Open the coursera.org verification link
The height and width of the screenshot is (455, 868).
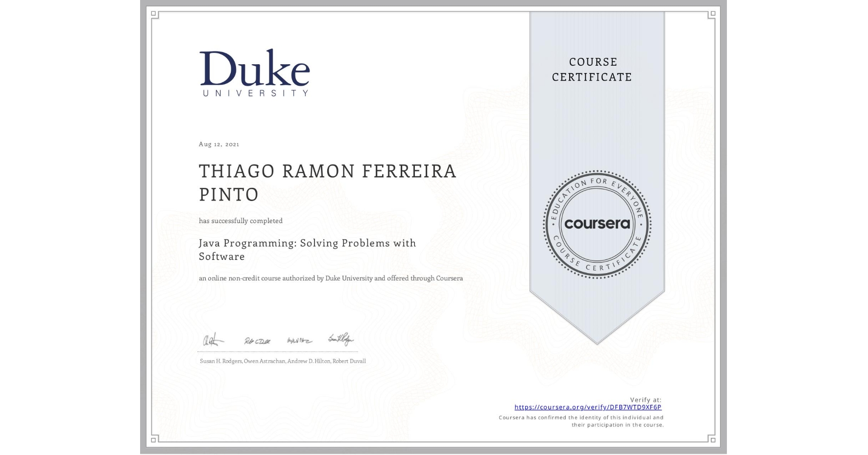click(x=588, y=407)
